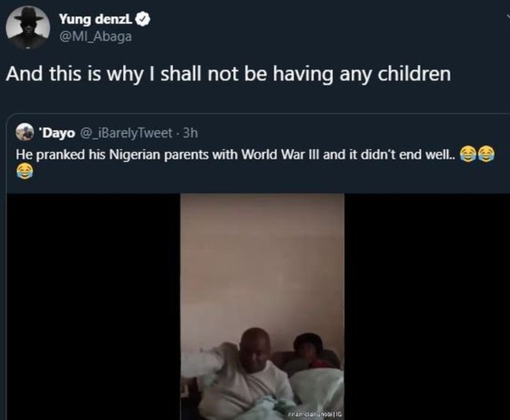Open the Yung denzL display name link

coord(96,20)
